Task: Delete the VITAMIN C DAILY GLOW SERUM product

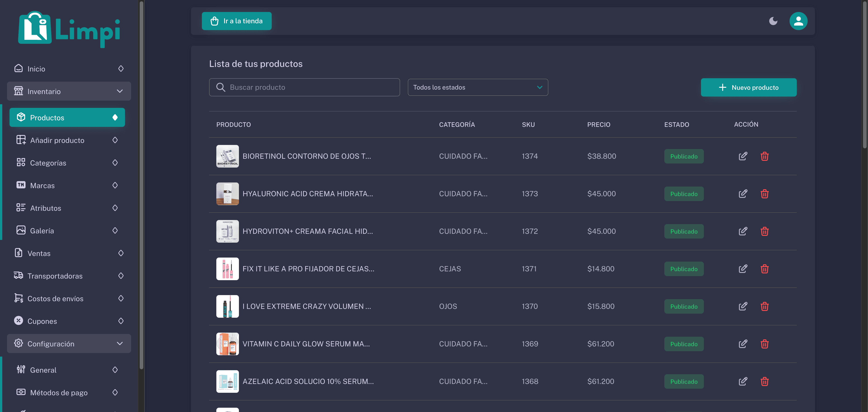Action: [764, 344]
